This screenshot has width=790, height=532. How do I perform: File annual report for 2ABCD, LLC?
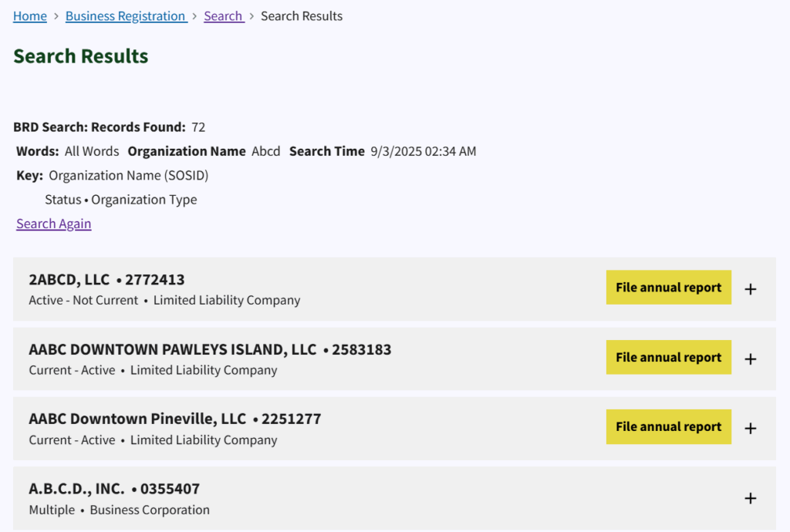point(668,288)
